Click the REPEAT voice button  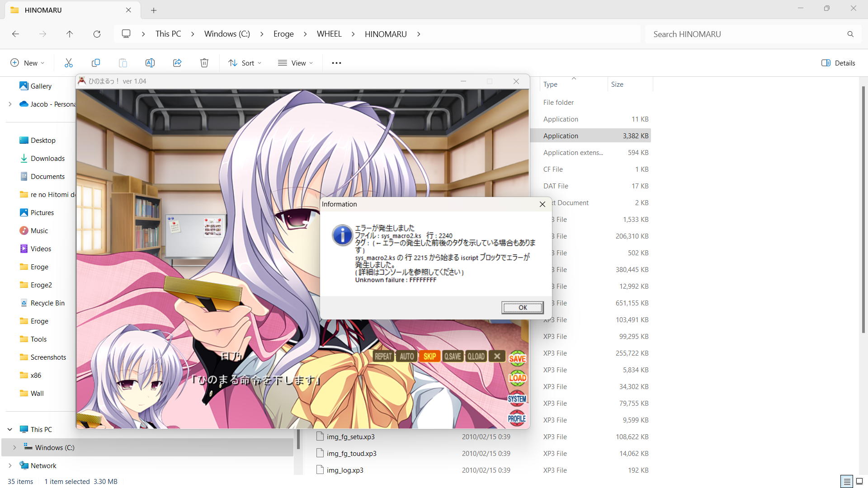pos(383,357)
